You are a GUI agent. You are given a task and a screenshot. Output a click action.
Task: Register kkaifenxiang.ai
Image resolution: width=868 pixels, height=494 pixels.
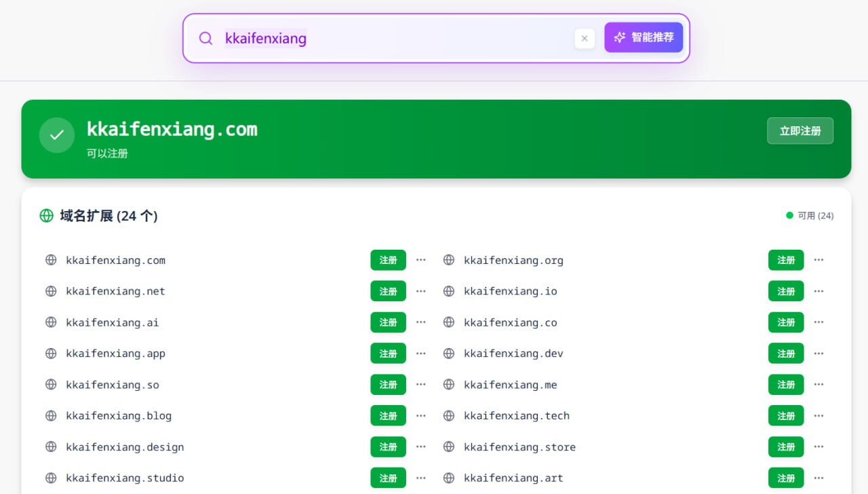(x=388, y=322)
